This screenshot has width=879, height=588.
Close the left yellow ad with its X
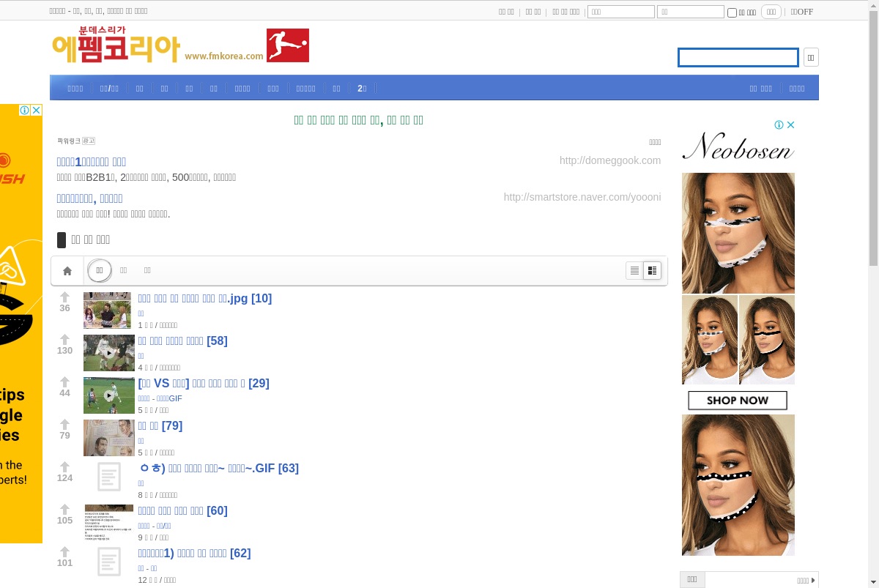click(x=37, y=110)
